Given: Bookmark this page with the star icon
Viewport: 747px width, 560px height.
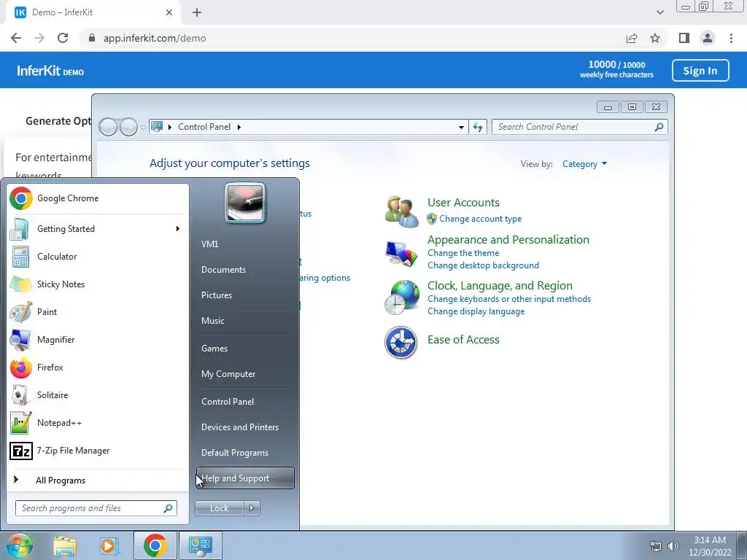Looking at the screenshot, I should (655, 38).
